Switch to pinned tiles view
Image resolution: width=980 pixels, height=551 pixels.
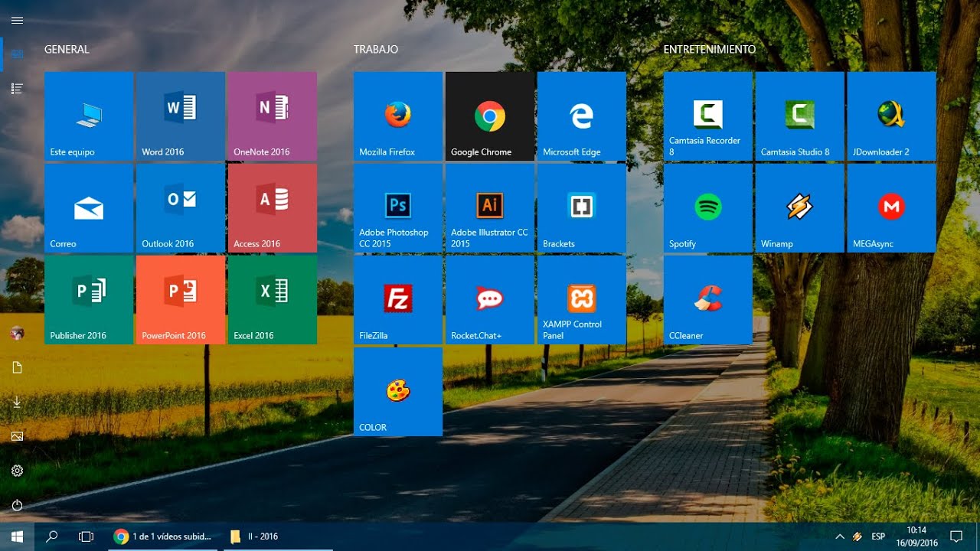coord(17,54)
